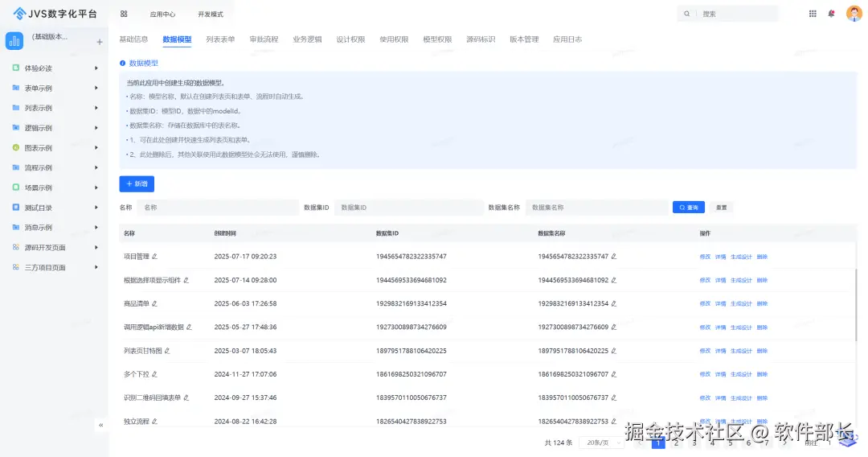Edit dataset name 1945654782322335747 via pencil icon
Viewport: 868px width, 457px height.
(614, 257)
